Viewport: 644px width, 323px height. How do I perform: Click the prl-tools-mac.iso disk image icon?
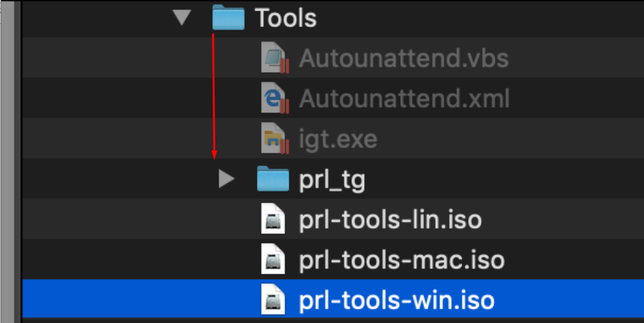273,260
